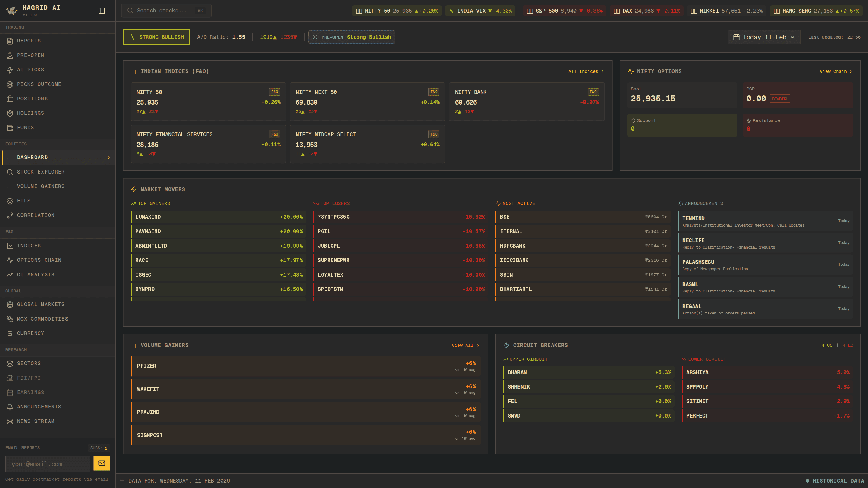Viewport: 868px width, 488px height.
Task: Open the Today 11 Feb date picker
Action: click(764, 37)
